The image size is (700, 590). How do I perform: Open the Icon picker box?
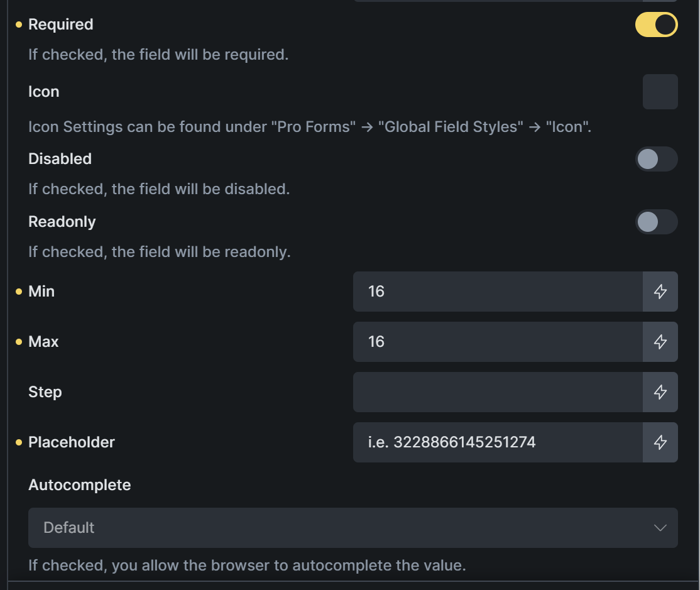(x=660, y=92)
